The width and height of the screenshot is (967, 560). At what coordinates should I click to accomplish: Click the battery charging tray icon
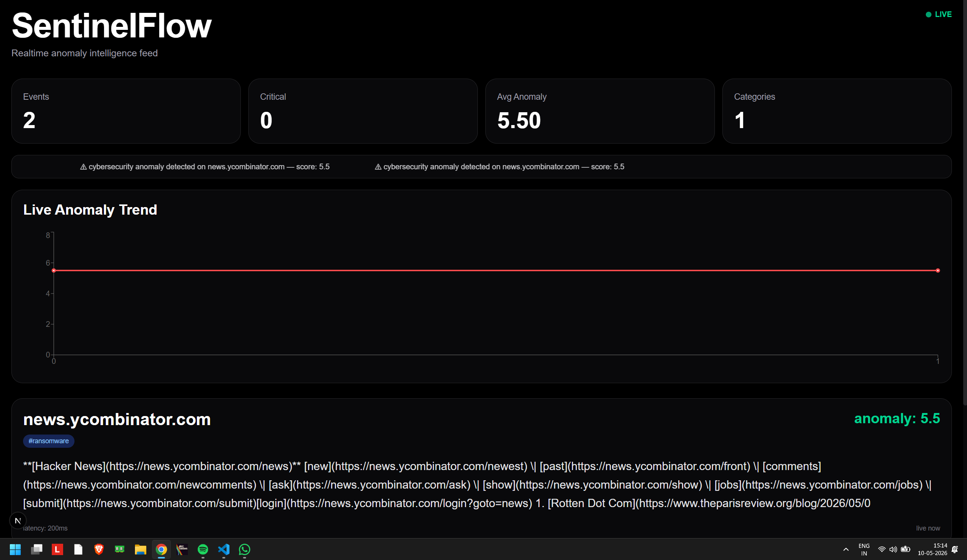pyautogui.click(x=905, y=549)
